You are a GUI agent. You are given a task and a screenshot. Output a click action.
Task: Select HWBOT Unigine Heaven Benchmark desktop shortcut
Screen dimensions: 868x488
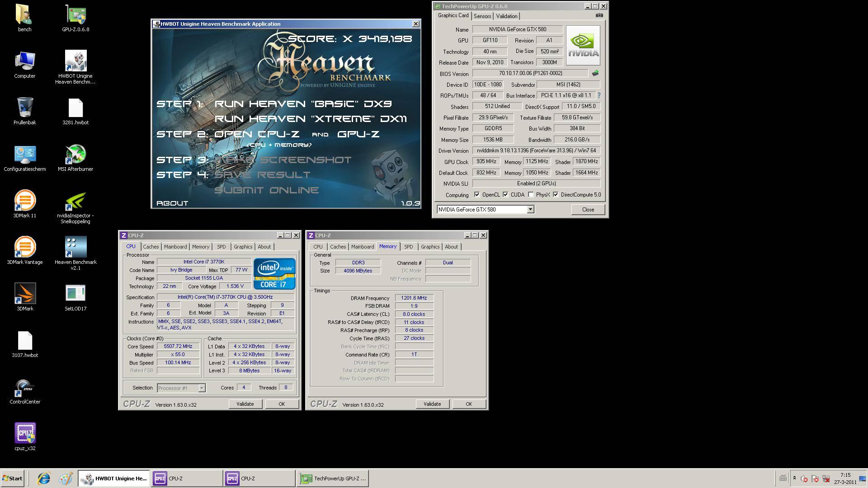click(x=75, y=67)
